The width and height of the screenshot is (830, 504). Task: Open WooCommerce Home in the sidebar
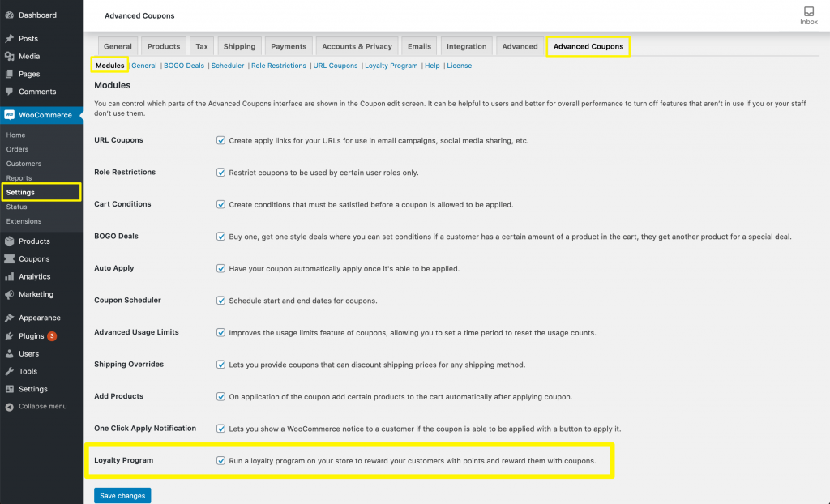(x=16, y=135)
